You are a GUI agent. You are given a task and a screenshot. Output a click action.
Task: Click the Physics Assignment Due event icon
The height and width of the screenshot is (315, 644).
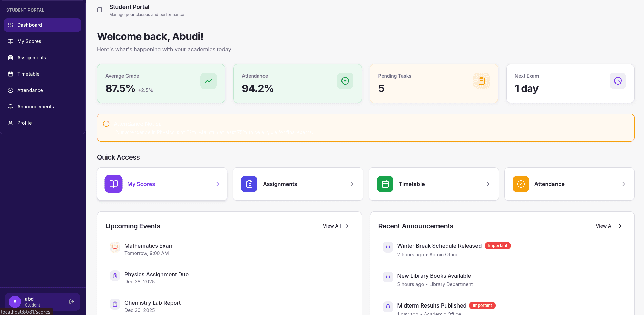tap(115, 276)
